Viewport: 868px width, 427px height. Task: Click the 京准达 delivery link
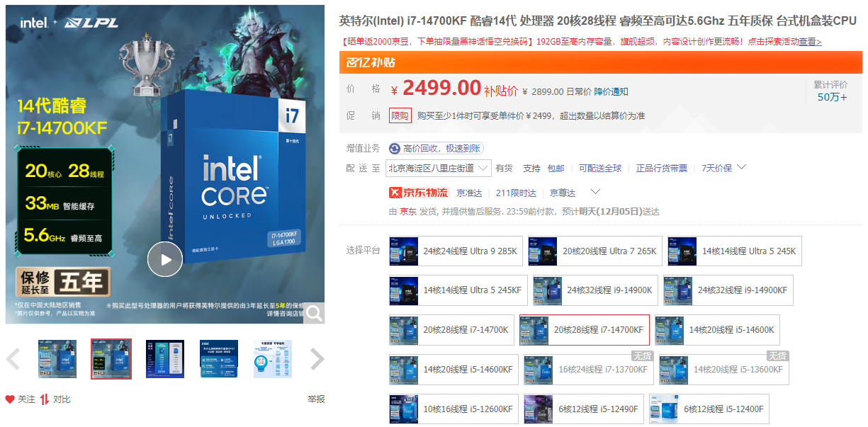[x=469, y=193]
